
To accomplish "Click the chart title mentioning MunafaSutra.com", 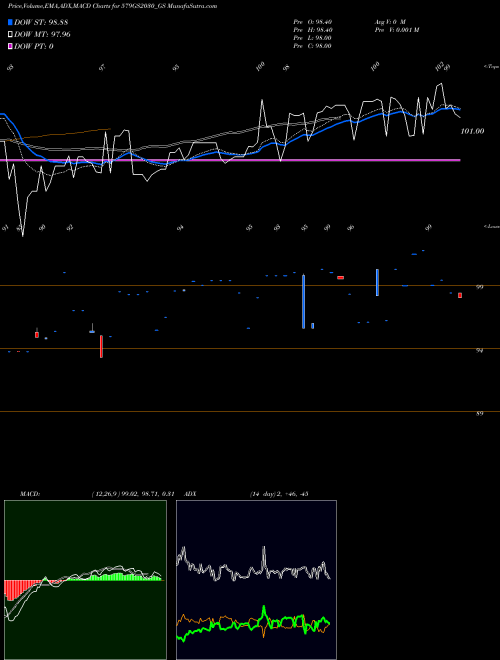I will (x=112, y=6).
